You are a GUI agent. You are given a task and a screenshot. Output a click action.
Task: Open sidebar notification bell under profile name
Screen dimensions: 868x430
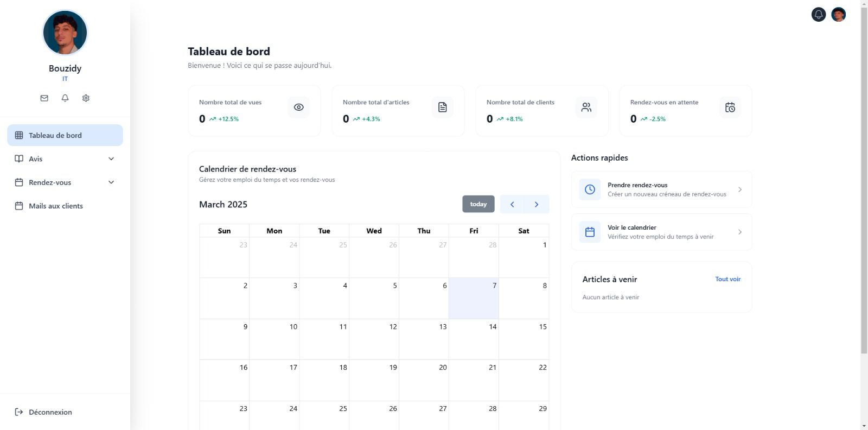[65, 98]
